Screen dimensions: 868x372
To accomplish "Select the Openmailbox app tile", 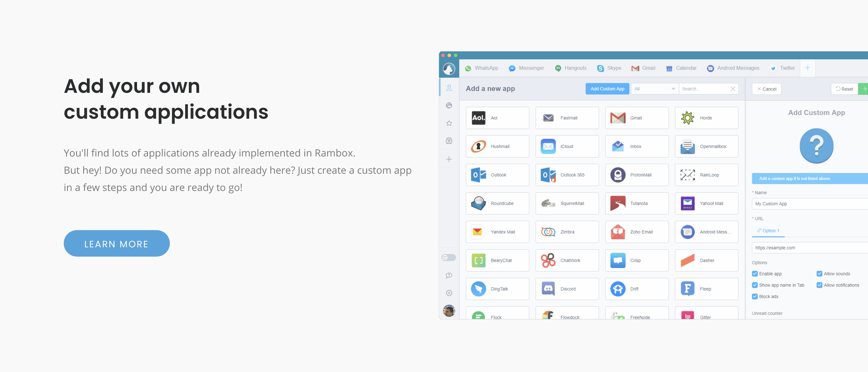I will click(x=707, y=147).
